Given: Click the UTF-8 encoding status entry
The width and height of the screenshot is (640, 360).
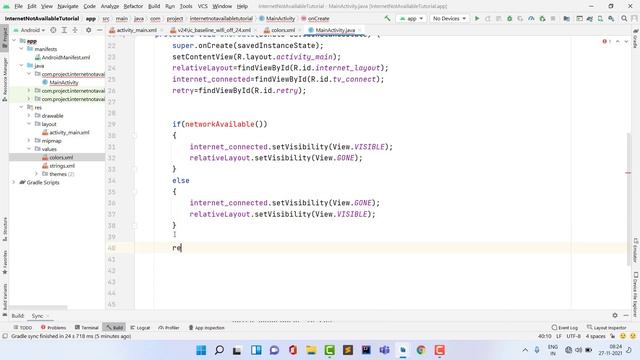Looking at the screenshot, I should (x=573, y=336).
